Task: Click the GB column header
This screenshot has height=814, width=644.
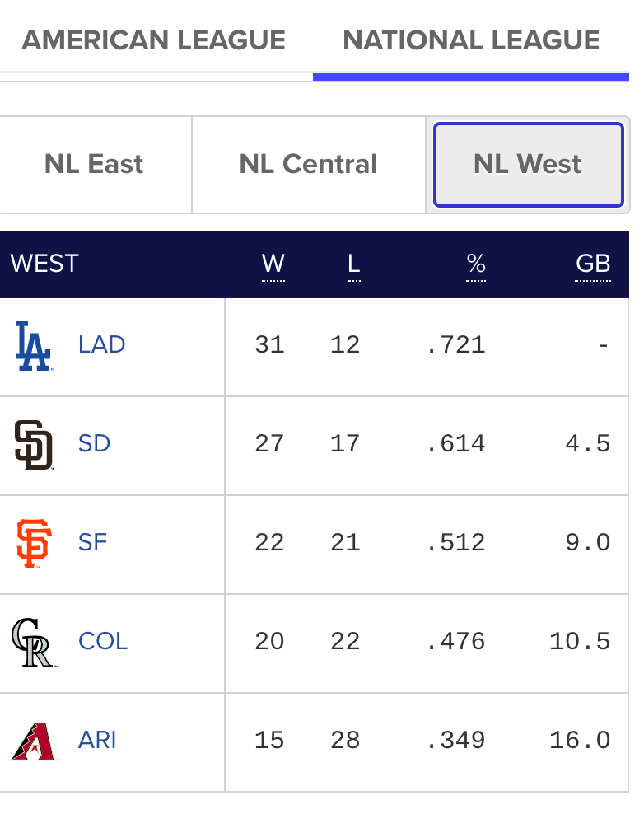Action: (593, 264)
